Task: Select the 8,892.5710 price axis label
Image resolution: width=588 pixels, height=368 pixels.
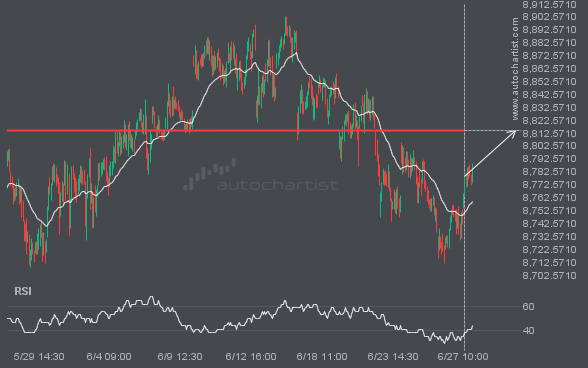Action: pyautogui.click(x=549, y=30)
